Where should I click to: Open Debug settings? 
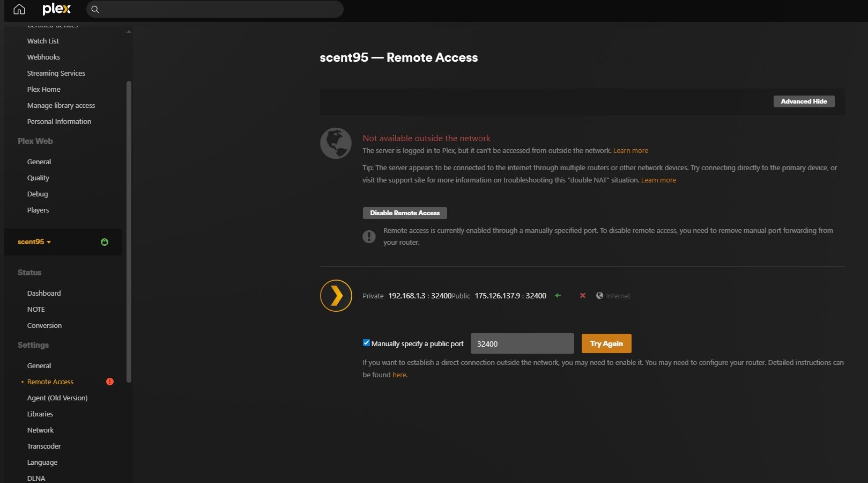click(38, 194)
